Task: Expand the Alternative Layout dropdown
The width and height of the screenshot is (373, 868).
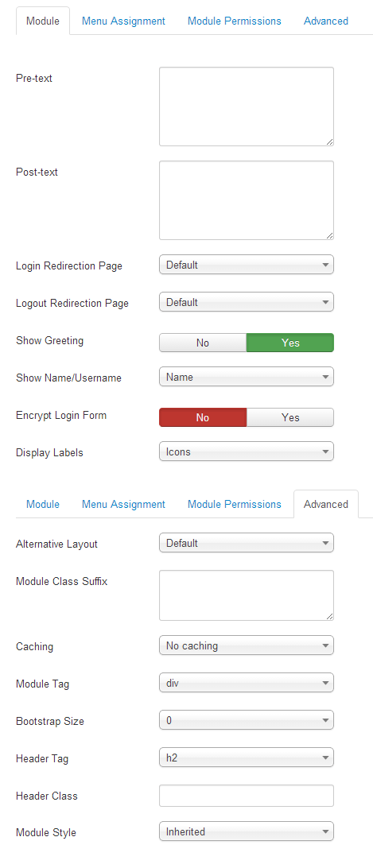Action: [x=247, y=542]
